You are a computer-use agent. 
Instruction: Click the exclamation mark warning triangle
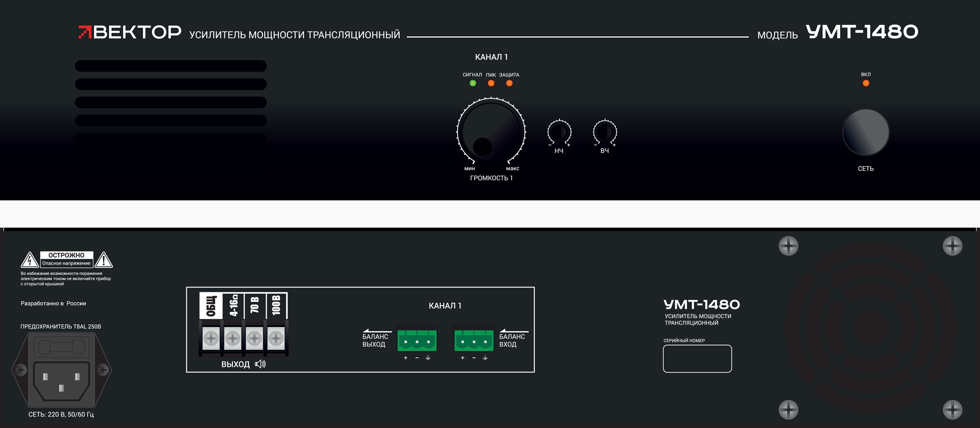(x=104, y=260)
